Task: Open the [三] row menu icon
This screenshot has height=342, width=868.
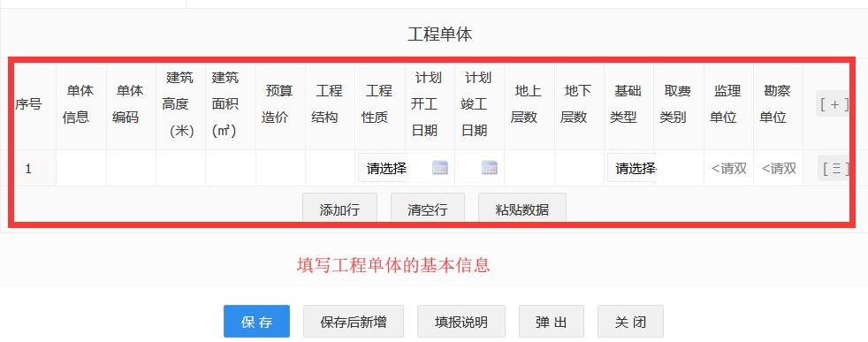Action: (x=834, y=168)
